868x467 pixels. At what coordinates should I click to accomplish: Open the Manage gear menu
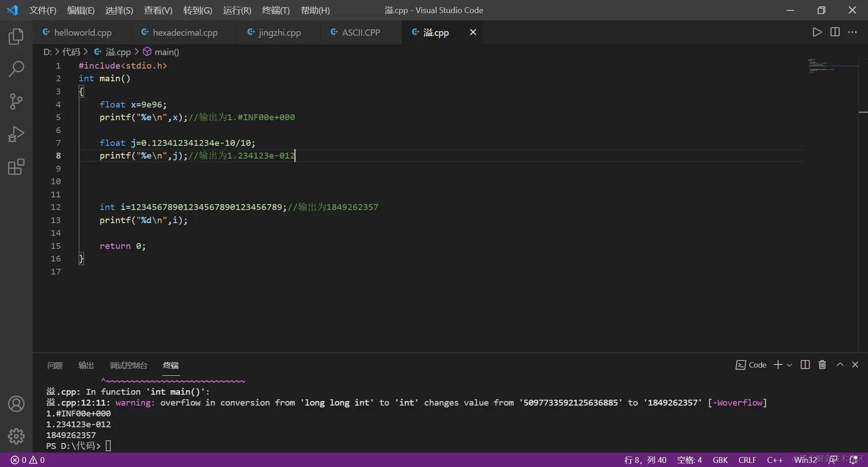[16, 436]
